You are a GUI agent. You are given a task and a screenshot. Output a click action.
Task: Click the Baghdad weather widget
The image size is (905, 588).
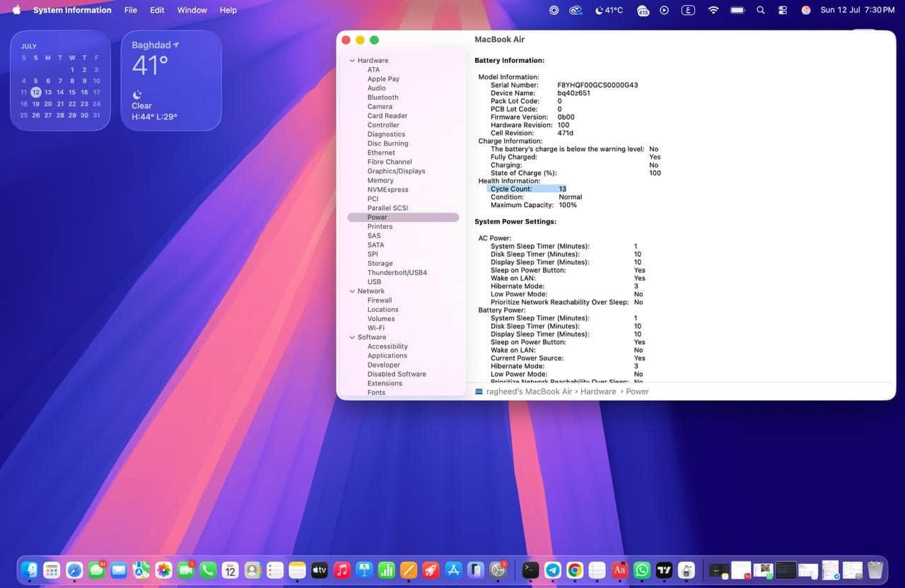(171, 81)
